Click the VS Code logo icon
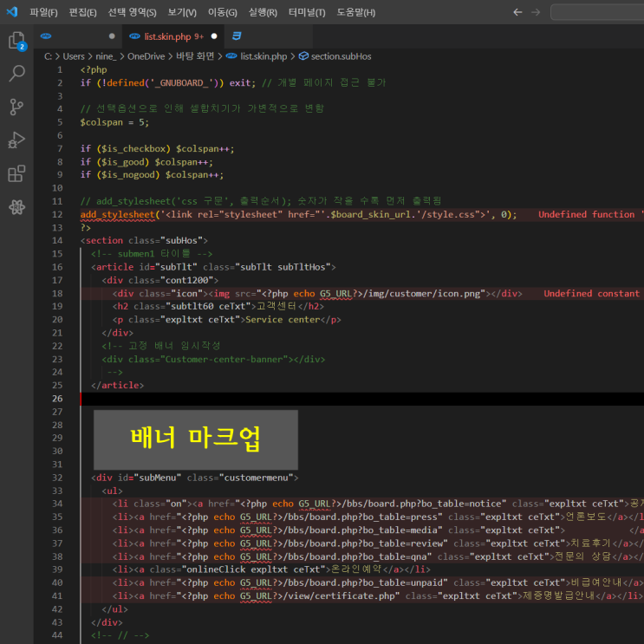This screenshot has width=644, height=644. coord(11,12)
